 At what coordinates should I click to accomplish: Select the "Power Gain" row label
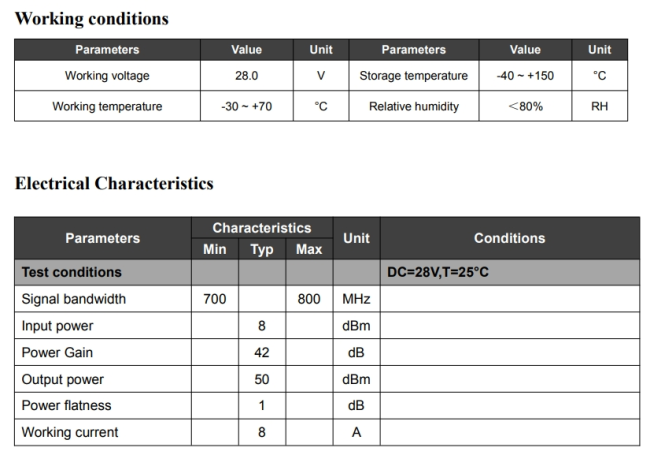[59, 352]
